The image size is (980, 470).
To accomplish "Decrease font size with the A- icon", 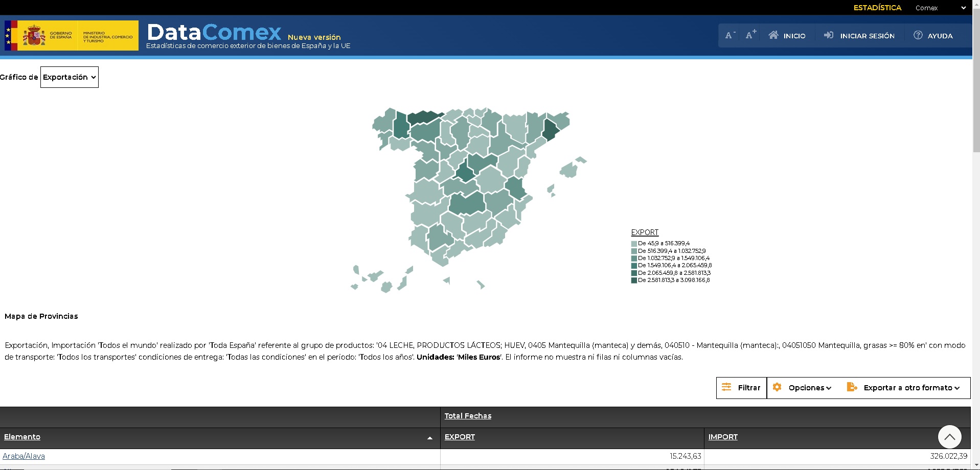I will [x=729, y=35].
